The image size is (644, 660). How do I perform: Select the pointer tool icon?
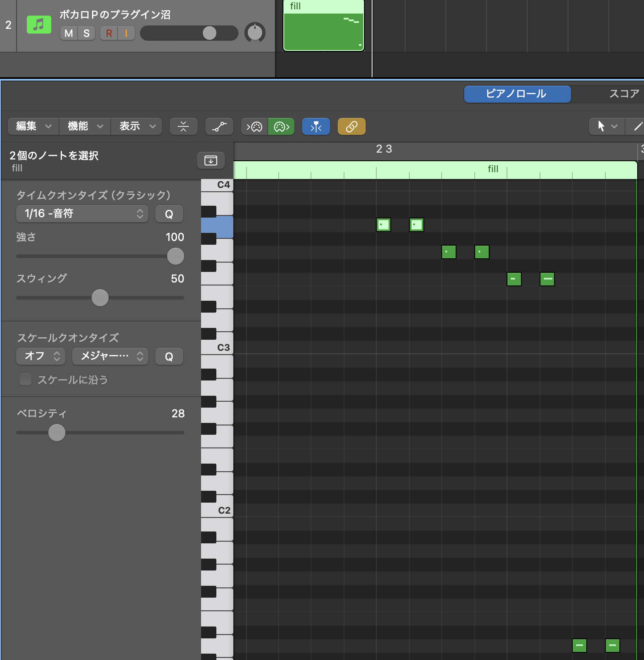point(601,126)
